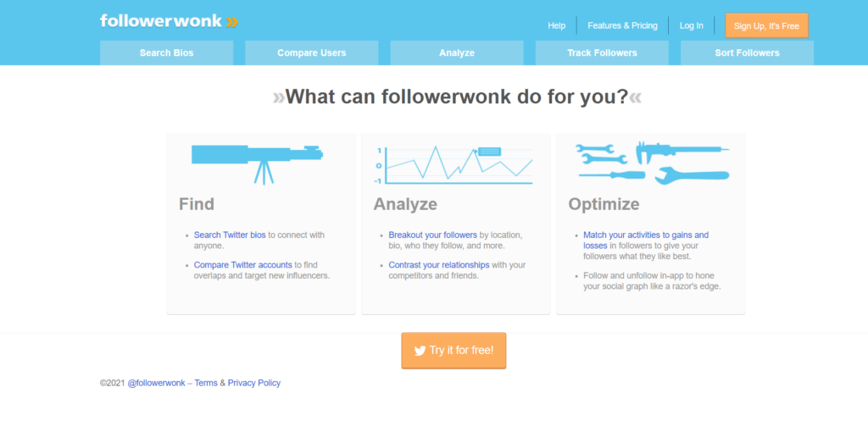The height and width of the screenshot is (426, 868).
Task: Open the Privacy Policy link in footer
Action: point(253,383)
